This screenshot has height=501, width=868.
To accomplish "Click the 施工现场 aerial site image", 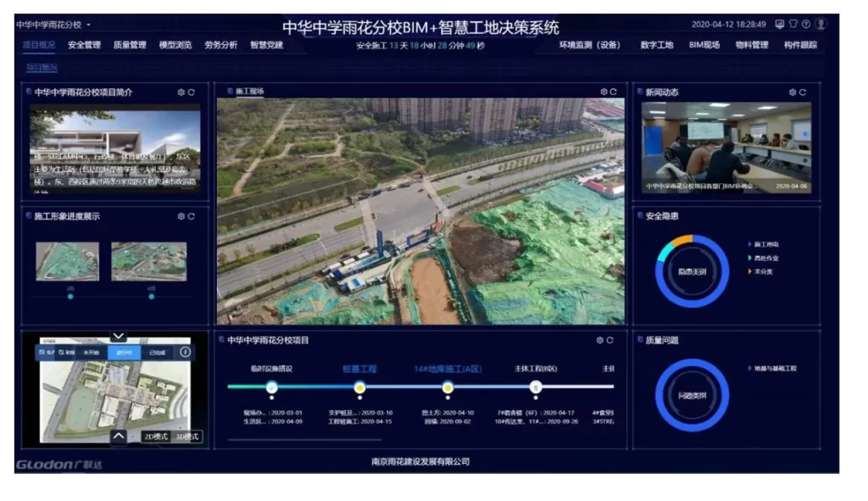I will tap(420, 211).
